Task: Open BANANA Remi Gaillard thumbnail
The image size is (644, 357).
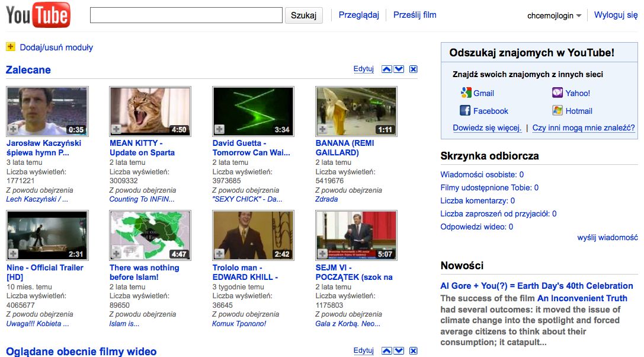Action: click(356, 111)
